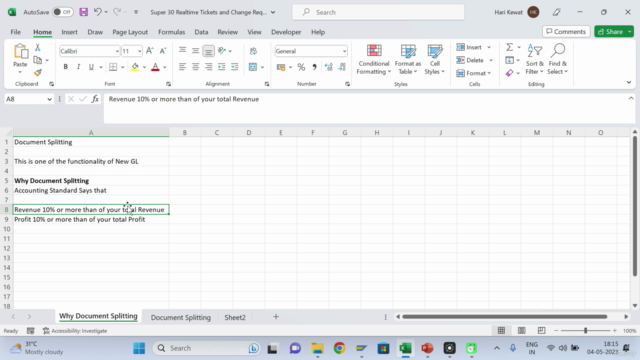Click the Increase Decimal icon
Screen dimensions: 640x360
click(329, 67)
